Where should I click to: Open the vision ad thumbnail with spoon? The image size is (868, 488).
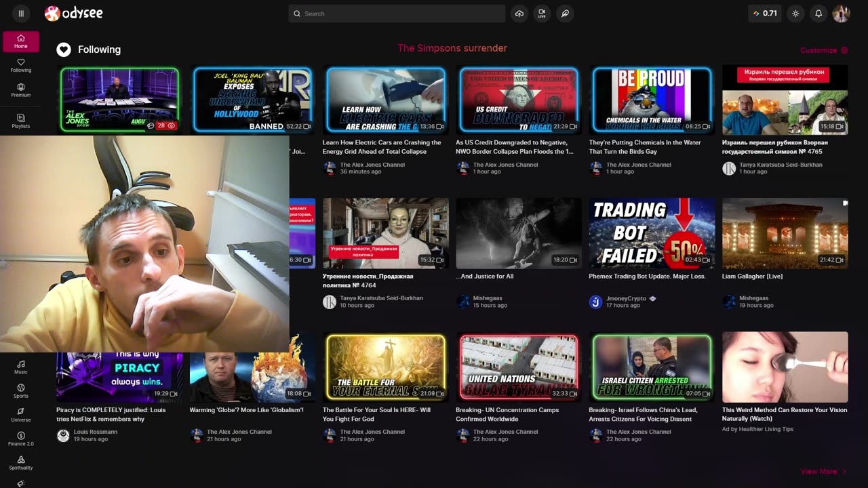(x=785, y=367)
